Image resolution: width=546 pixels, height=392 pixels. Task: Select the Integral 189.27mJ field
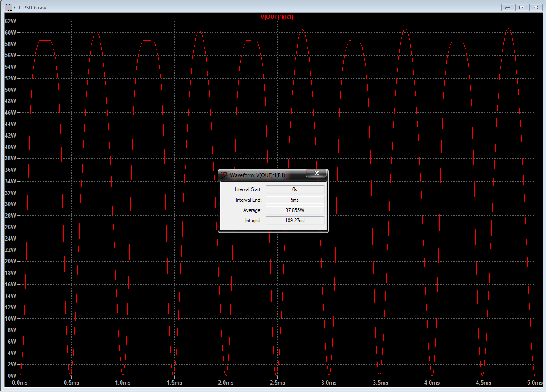click(x=295, y=221)
